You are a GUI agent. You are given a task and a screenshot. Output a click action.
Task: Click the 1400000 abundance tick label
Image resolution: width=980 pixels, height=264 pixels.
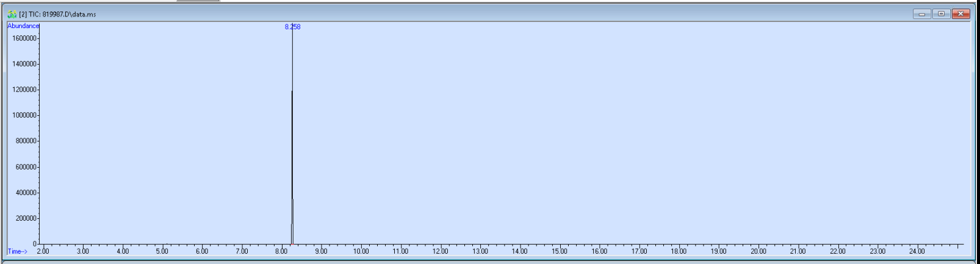pos(24,64)
